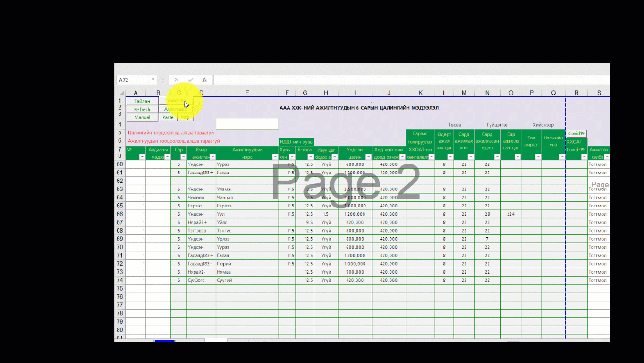Screen dimensions: 644x363
Task: Open filter dropdown for Ажилтнуудын нэрс column
Action: (x=275, y=157)
